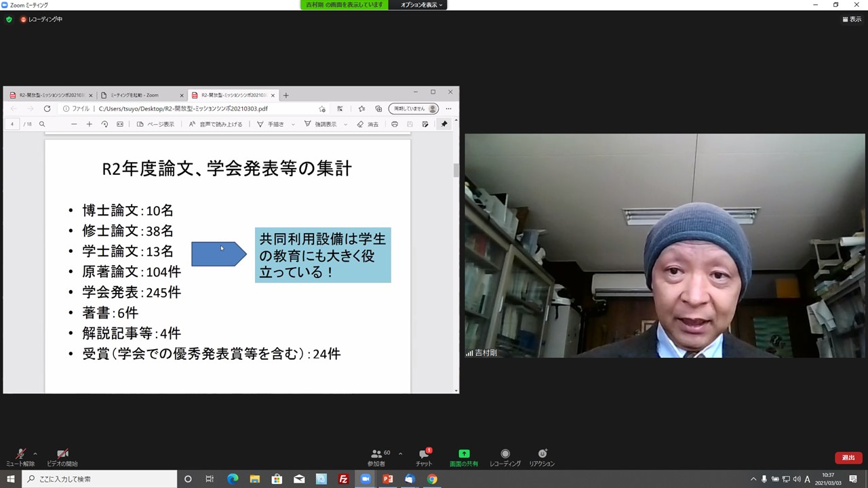
Task: Open the notification center icon
Action: [x=853, y=479]
